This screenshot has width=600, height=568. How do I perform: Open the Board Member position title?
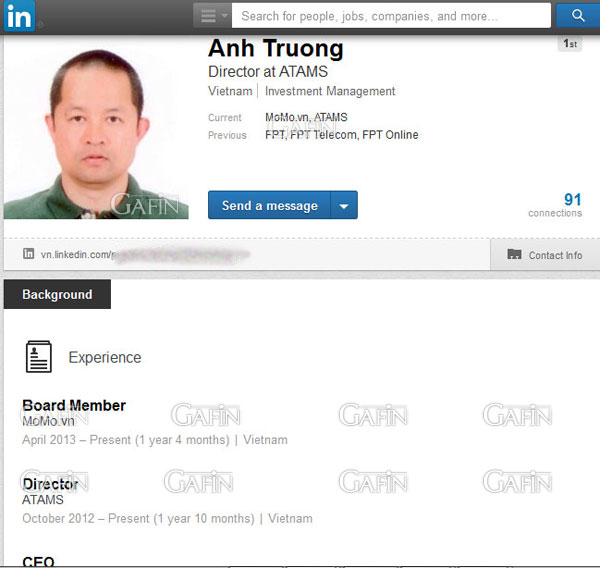[74, 405]
